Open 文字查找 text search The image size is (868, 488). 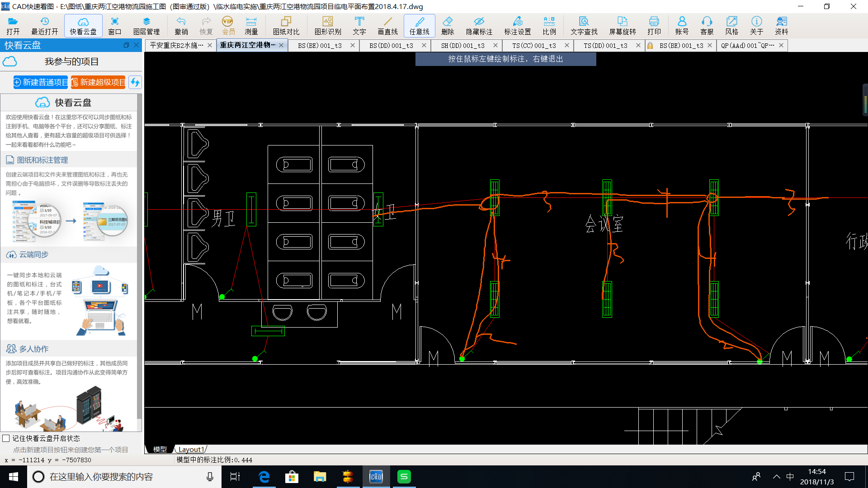(584, 26)
